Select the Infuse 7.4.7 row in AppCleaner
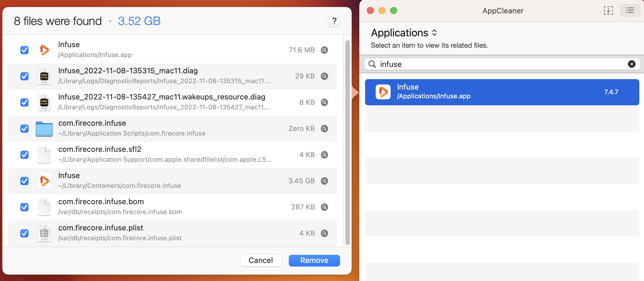 502,92
